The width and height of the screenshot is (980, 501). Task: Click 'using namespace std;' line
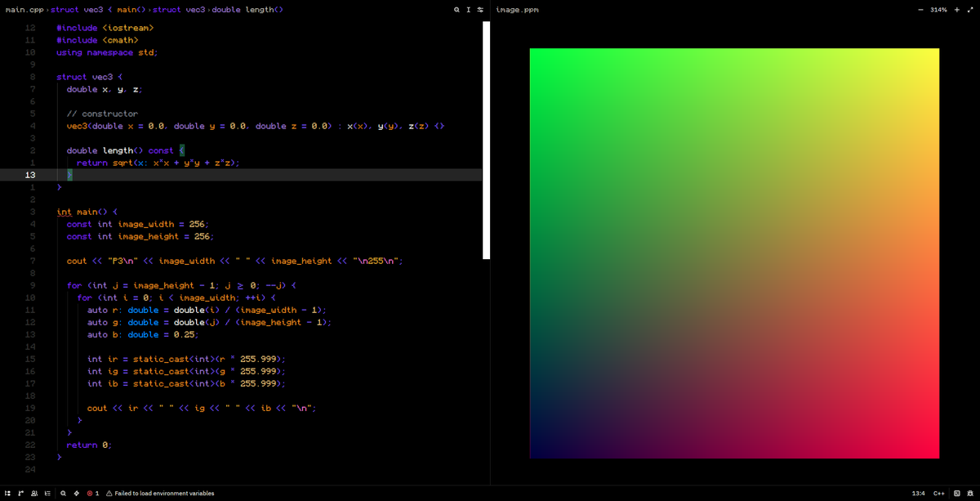(107, 52)
